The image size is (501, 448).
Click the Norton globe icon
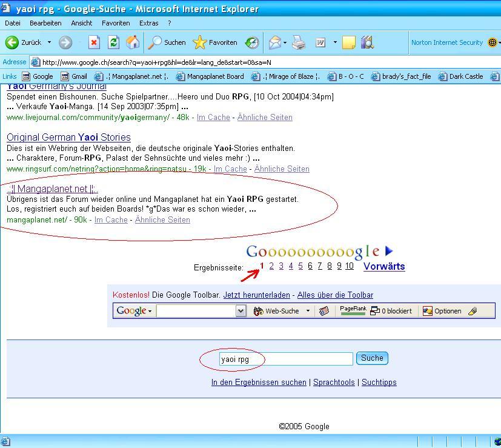(493, 42)
